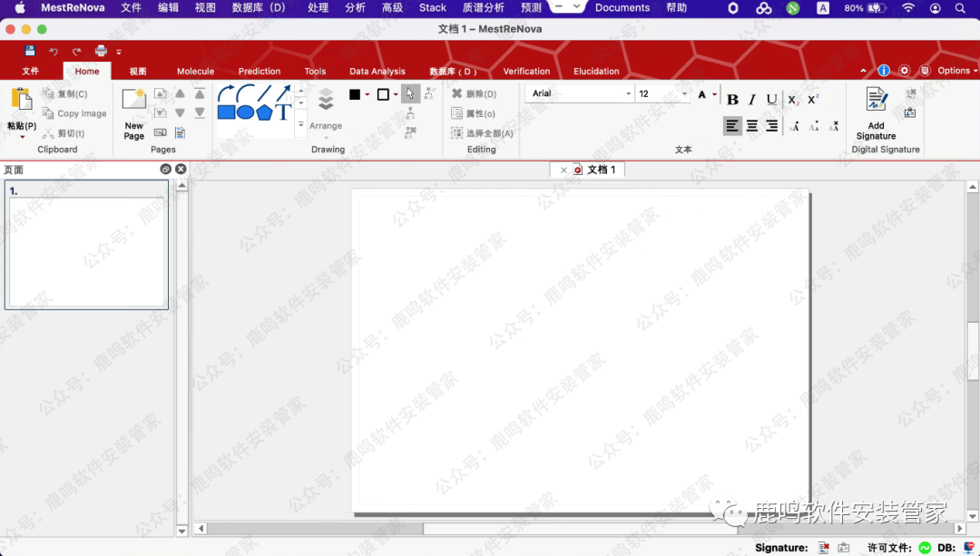Image resolution: width=980 pixels, height=556 pixels.
Task: Click the 选择全部(A) select all button
Action: point(483,133)
